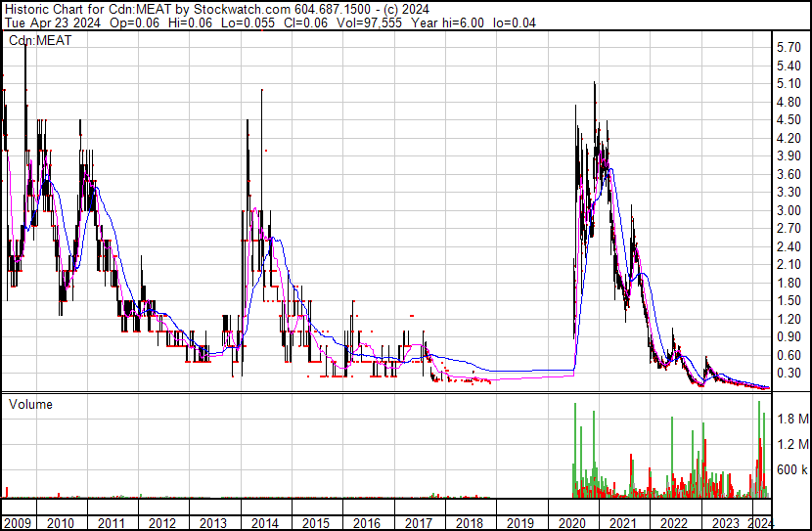Click the 2019 year label on time axis
This screenshot has height=531, width=812.
click(x=520, y=523)
